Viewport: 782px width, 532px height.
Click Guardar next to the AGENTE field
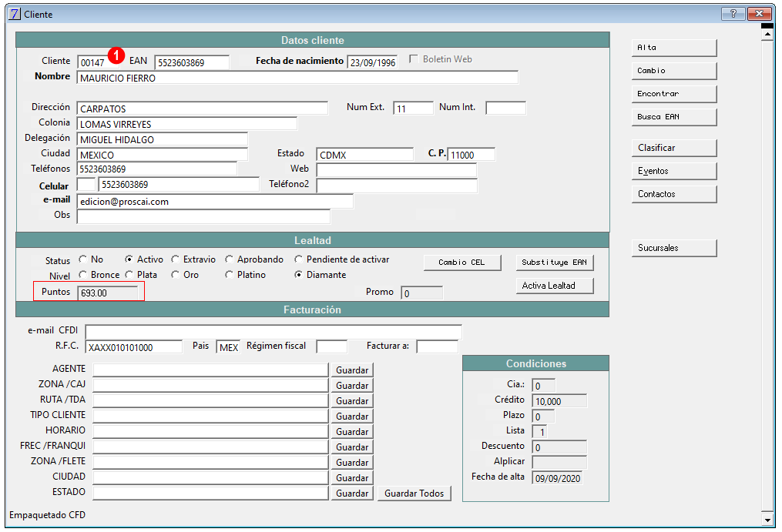pos(352,370)
